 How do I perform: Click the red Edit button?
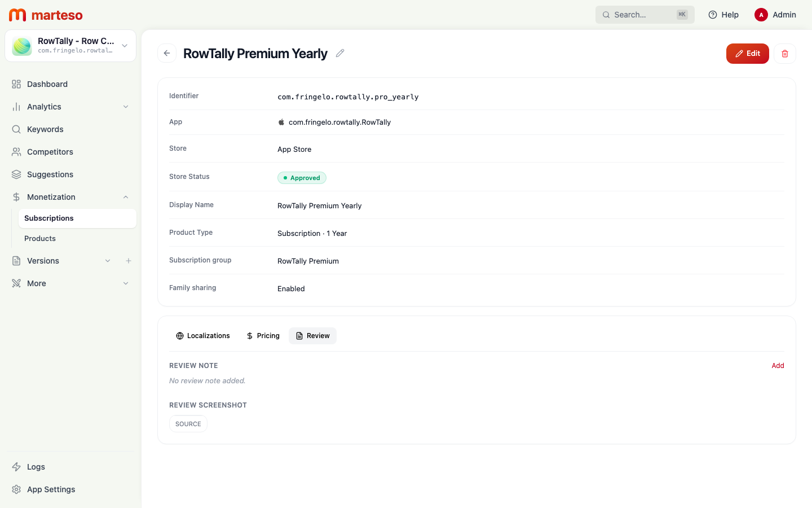[x=747, y=54]
